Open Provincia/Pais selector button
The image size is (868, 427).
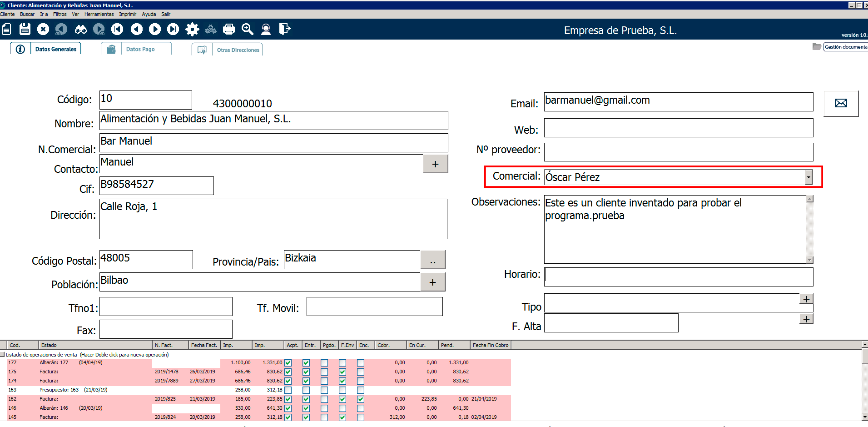coord(432,260)
